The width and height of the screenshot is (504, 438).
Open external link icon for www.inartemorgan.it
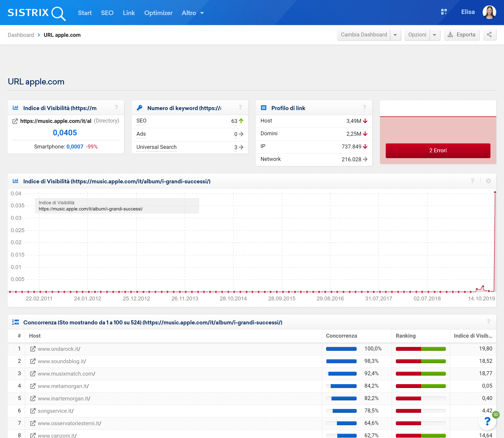pyautogui.click(x=33, y=398)
